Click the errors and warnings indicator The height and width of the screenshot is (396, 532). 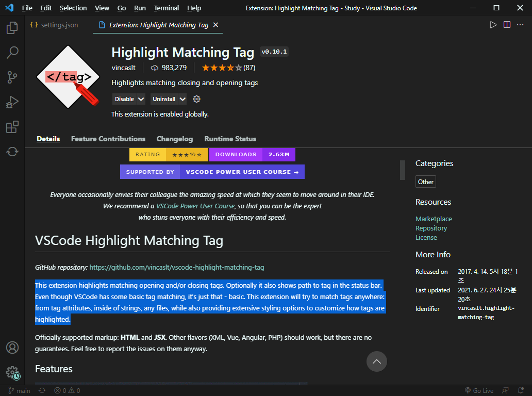(x=67, y=390)
